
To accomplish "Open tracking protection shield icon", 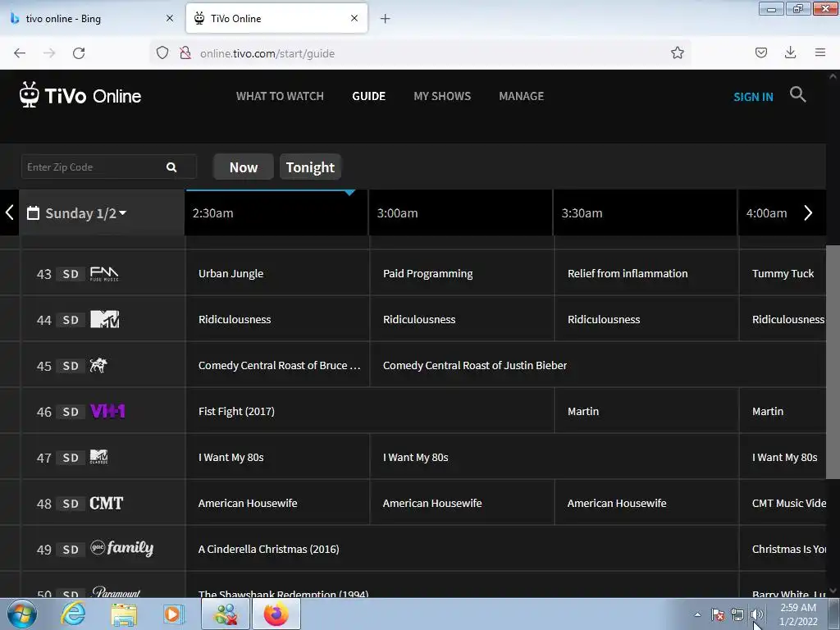I will pyautogui.click(x=162, y=53).
